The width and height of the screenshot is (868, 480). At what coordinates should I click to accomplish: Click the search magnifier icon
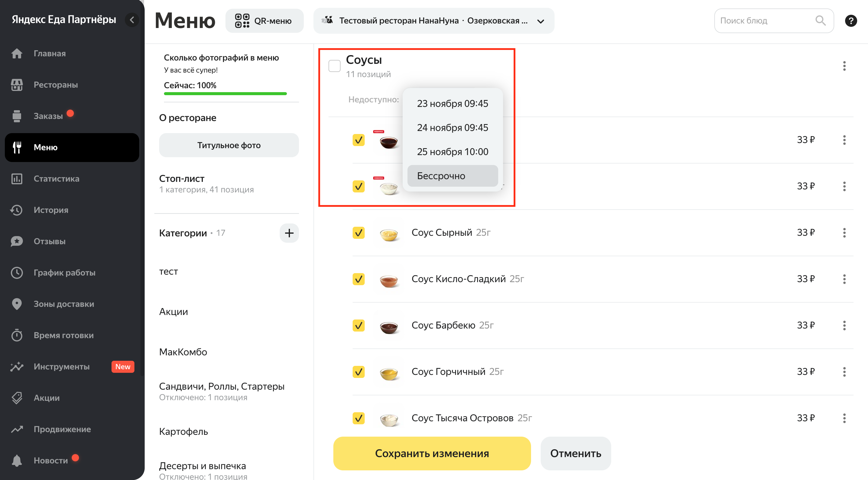tap(820, 20)
